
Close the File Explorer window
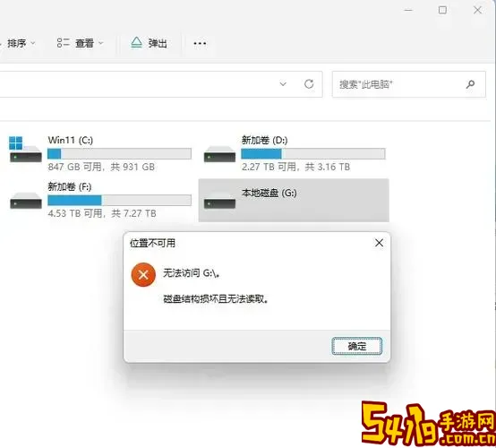(477, 10)
